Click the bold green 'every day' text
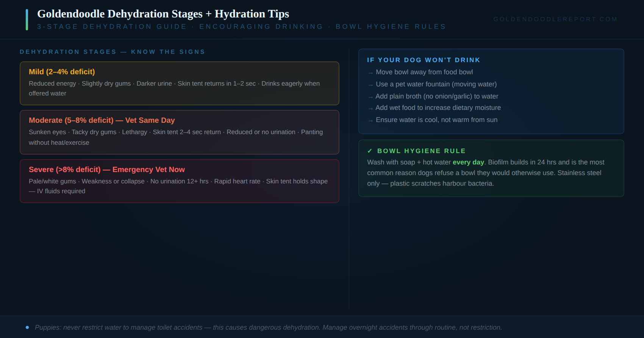Screen dimensions: 644x338 tap(468, 162)
